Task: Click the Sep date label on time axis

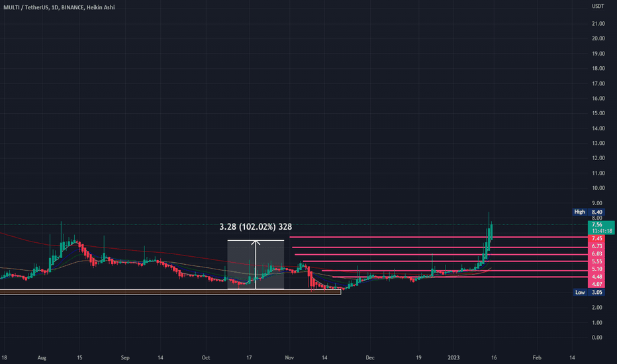Action: click(124, 357)
